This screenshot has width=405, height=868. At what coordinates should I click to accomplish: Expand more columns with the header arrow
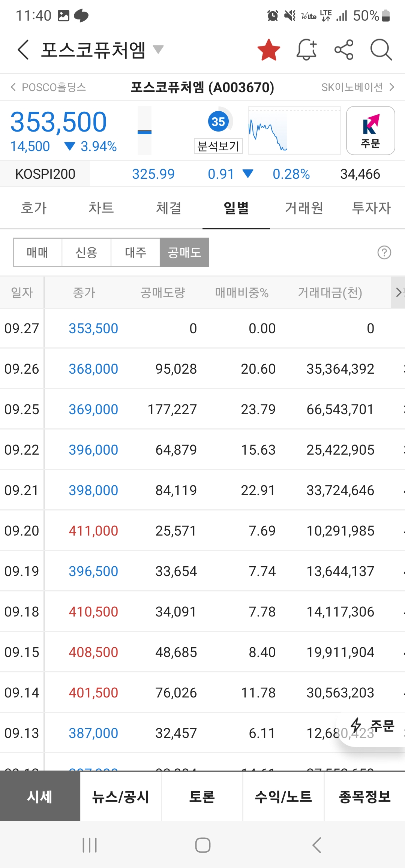398,292
